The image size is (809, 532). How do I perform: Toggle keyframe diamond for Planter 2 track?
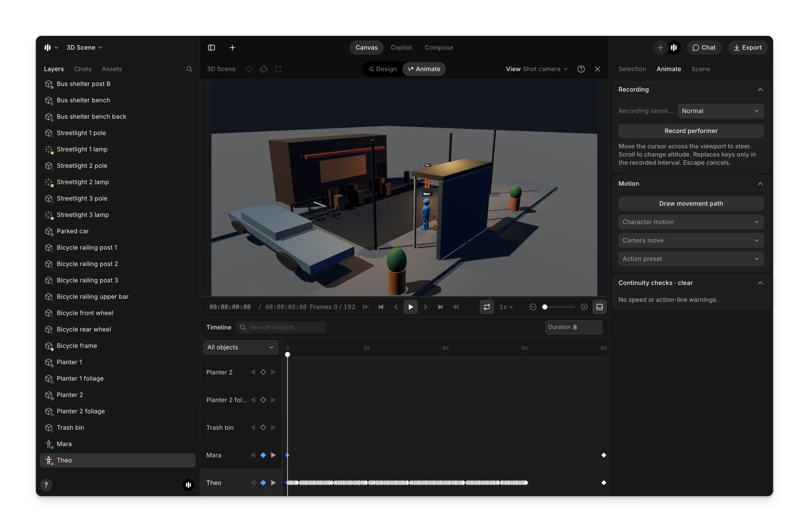[263, 372]
